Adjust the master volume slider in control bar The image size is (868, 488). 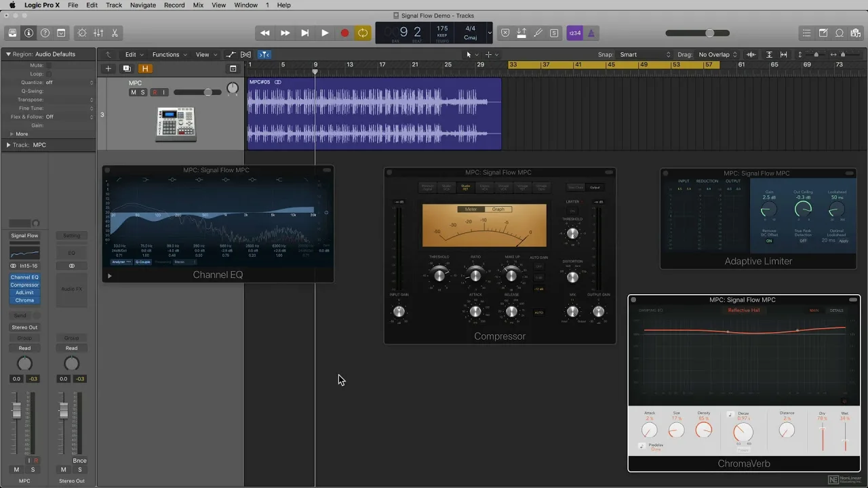[709, 33]
